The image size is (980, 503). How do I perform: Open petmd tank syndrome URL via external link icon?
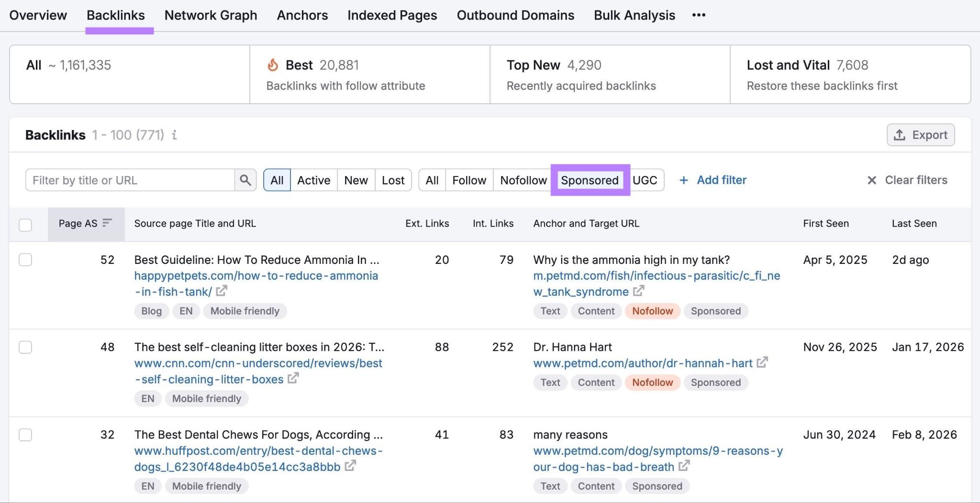639,291
